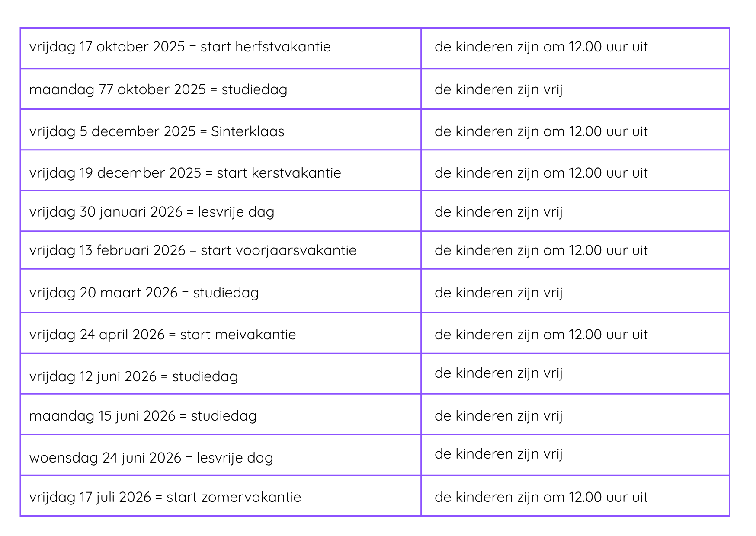The image size is (756, 536).
Task: Click 'de kinderen zijn vrij' beside 77 oktober
Action: (499, 89)
